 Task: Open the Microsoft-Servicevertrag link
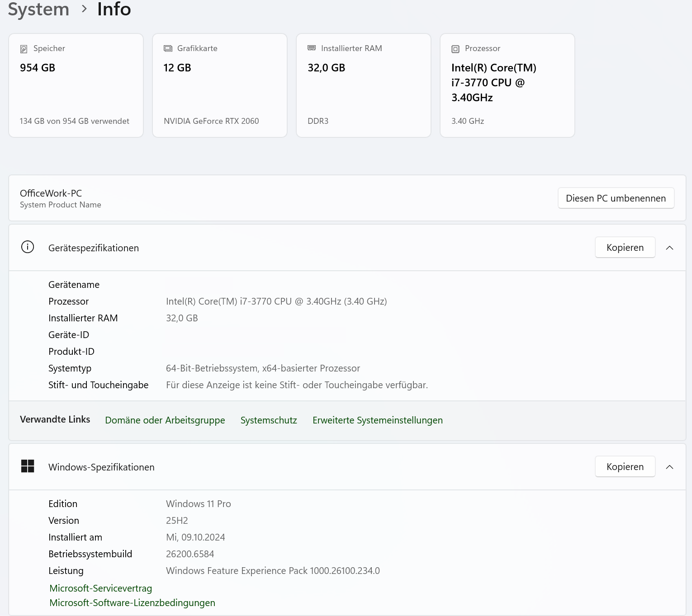[100, 588]
